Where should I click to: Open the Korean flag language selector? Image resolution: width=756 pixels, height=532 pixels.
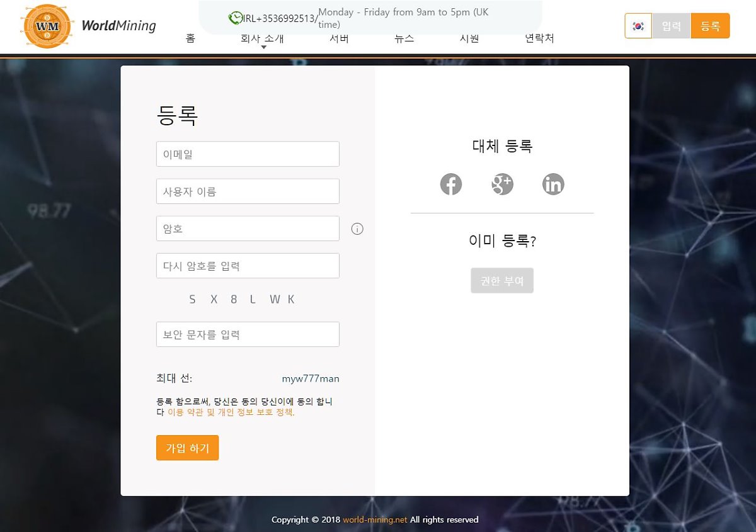click(x=638, y=26)
